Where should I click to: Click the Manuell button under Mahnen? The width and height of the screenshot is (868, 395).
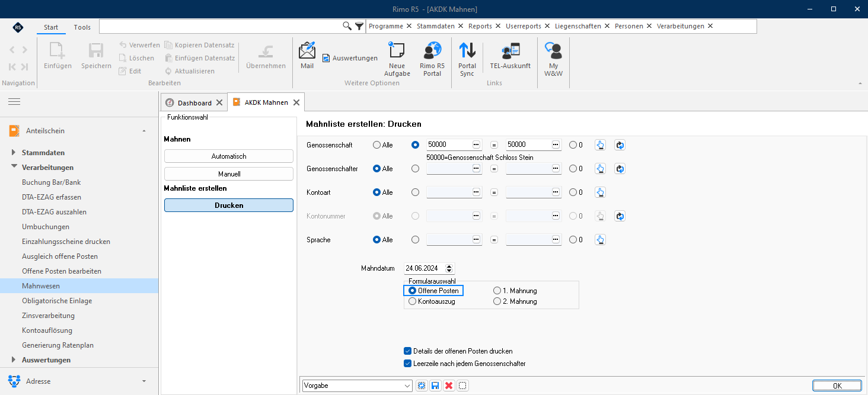pos(229,174)
